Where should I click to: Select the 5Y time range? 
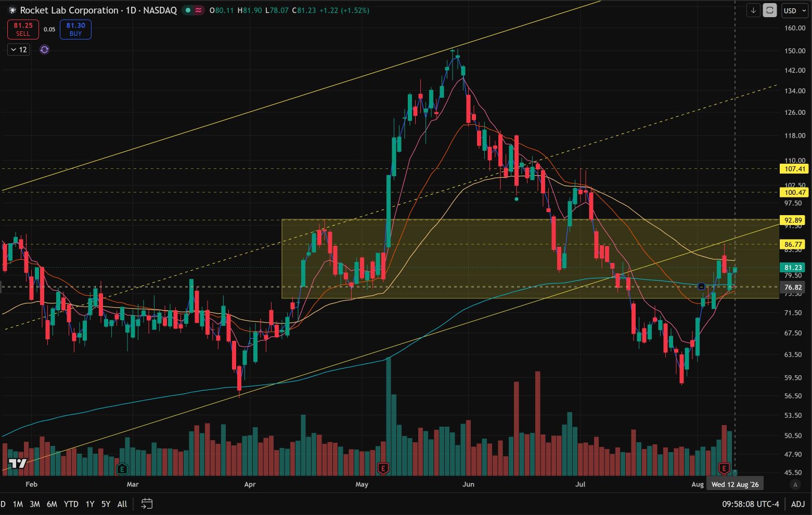tap(106, 504)
